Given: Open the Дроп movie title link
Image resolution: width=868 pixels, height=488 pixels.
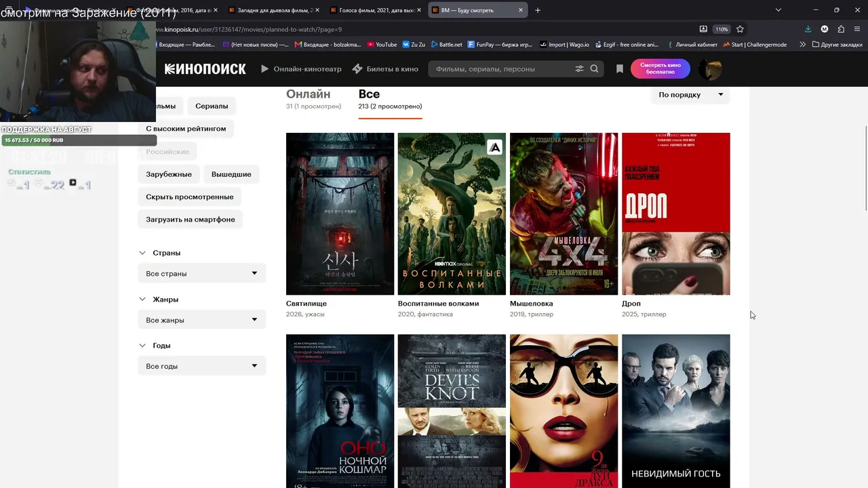Looking at the screenshot, I should (631, 304).
